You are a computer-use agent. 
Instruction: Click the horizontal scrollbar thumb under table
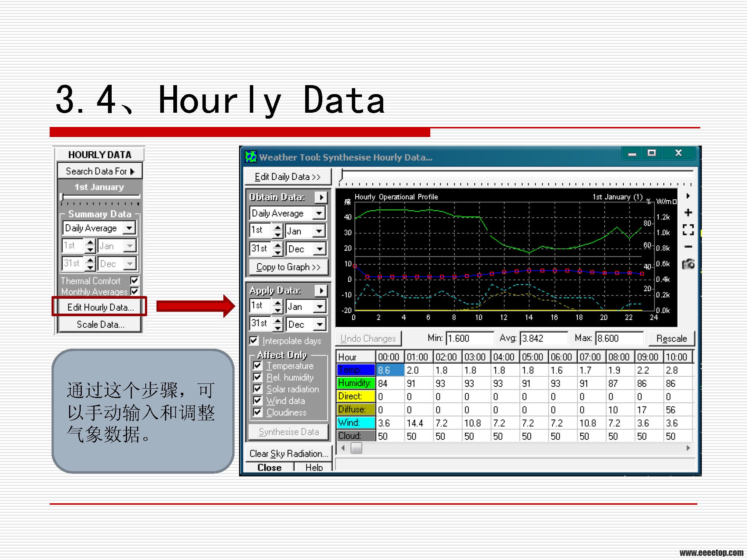click(356, 448)
